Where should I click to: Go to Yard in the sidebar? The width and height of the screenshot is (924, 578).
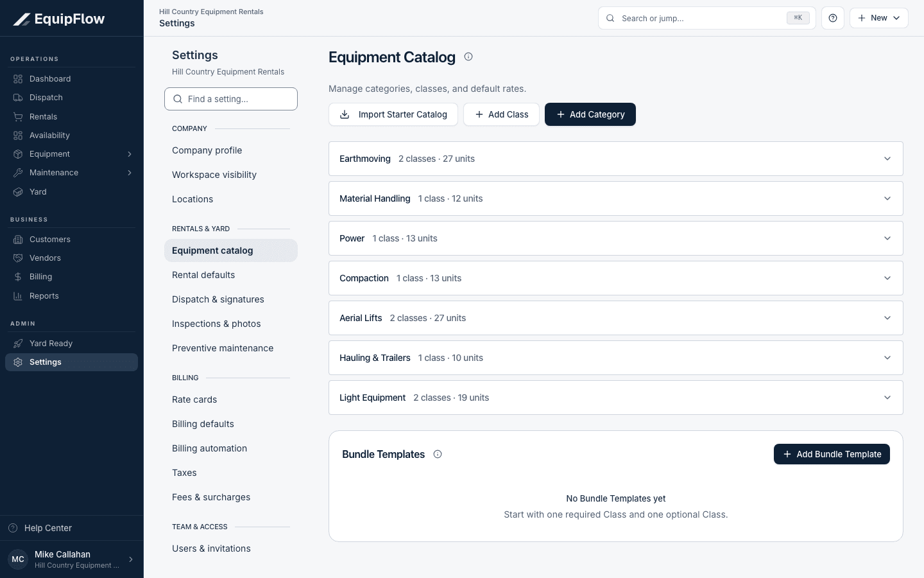click(71, 192)
